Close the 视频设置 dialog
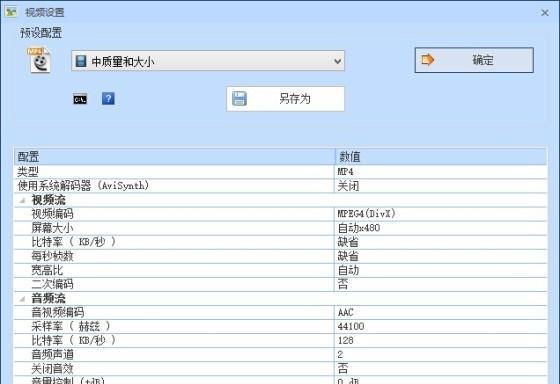560x384 pixels. (545, 13)
